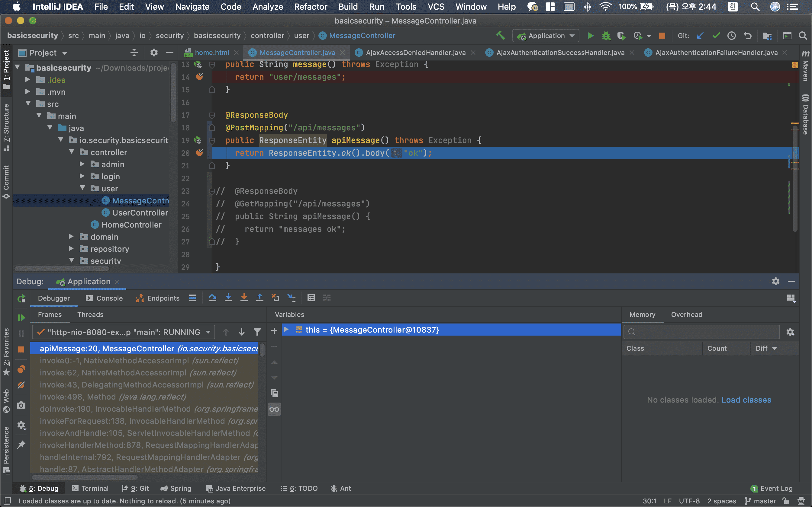Open the Application run configuration dropdown
812x507 pixels.
[x=546, y=36]
